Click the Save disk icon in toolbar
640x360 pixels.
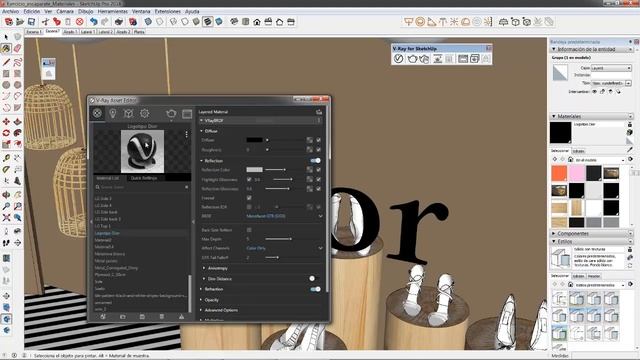[x=31, y=22]
